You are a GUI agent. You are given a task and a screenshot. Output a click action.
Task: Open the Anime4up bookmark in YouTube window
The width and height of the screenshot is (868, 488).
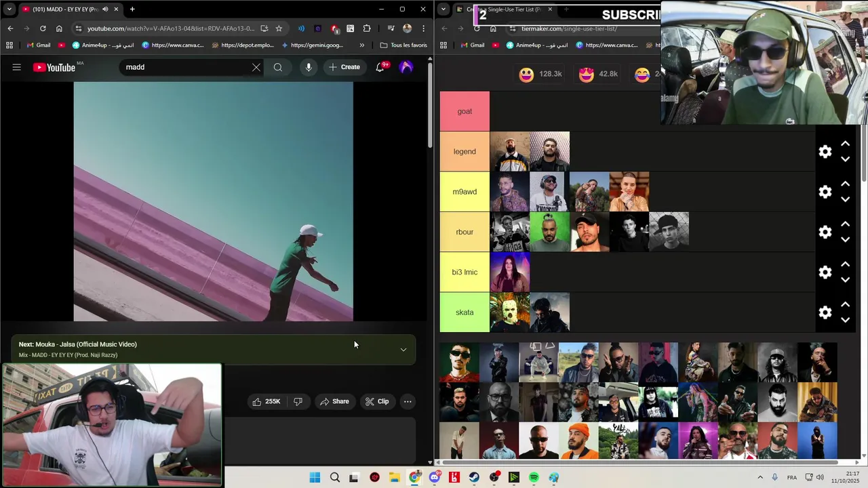tap(103, 45)
